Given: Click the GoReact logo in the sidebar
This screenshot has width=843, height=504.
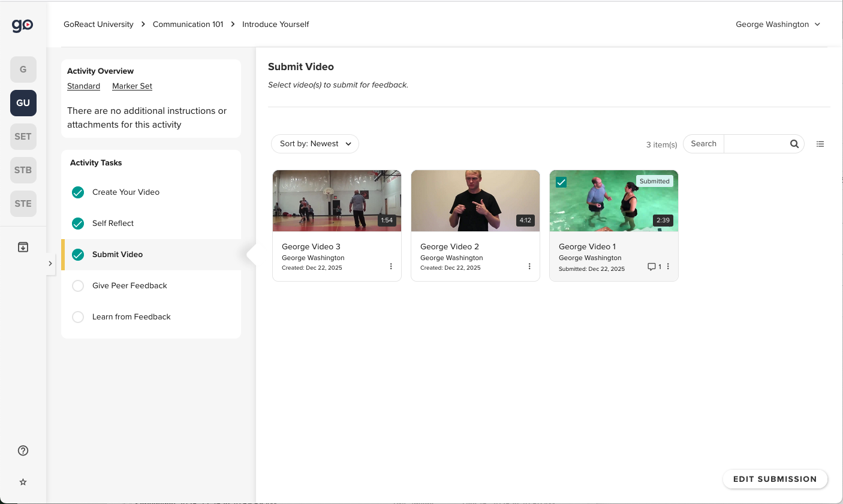Looking at the screenshot, I should (x=22, y=25).
